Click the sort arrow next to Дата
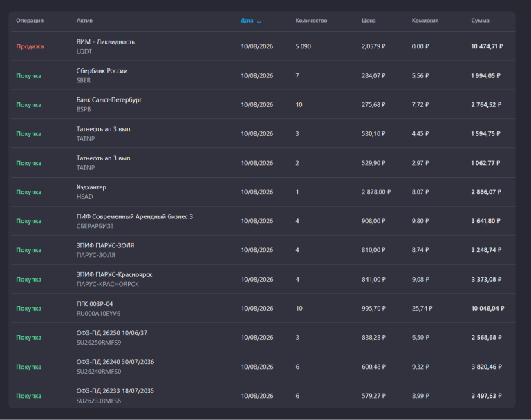The height and width of the screenshot is (420, 531). pos(259,21)
